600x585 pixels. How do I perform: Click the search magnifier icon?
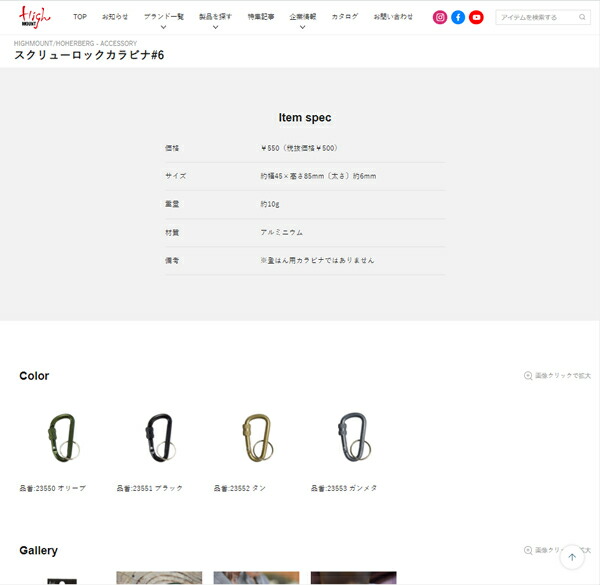click(582, 17)
